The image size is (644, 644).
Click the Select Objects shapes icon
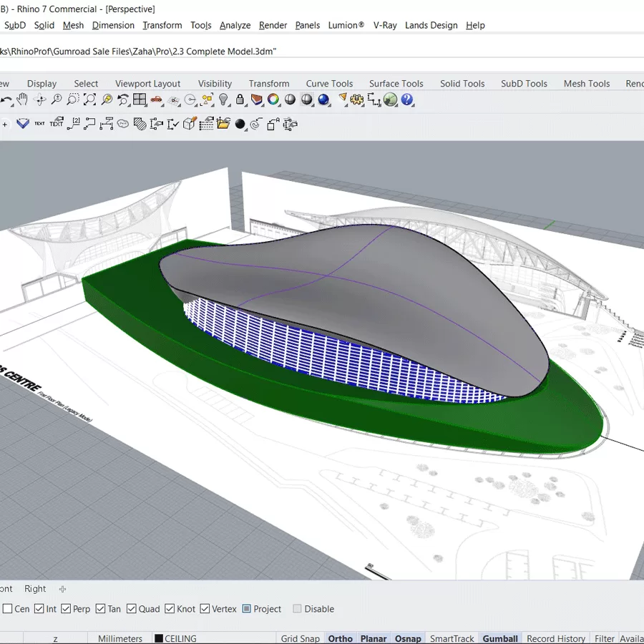tap(207, 99)
